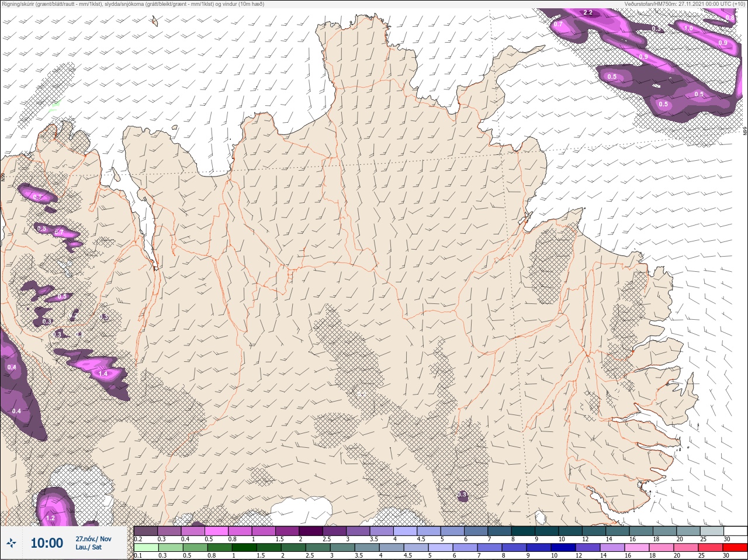This screenshot has height=560, width=748.
Task: Pick the bright pink 0.5 snow legend swatch
Action: [216, 531]
